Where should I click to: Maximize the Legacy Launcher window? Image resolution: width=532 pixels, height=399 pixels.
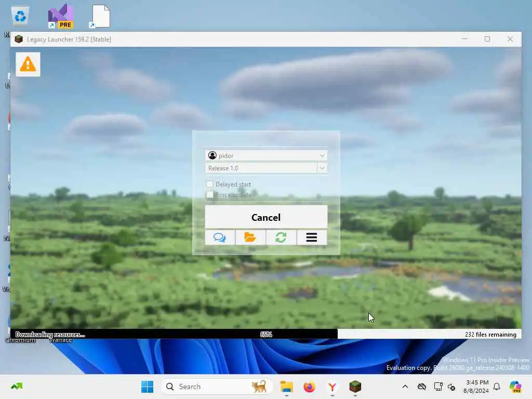pyautogui.click(x=487, y=39)
